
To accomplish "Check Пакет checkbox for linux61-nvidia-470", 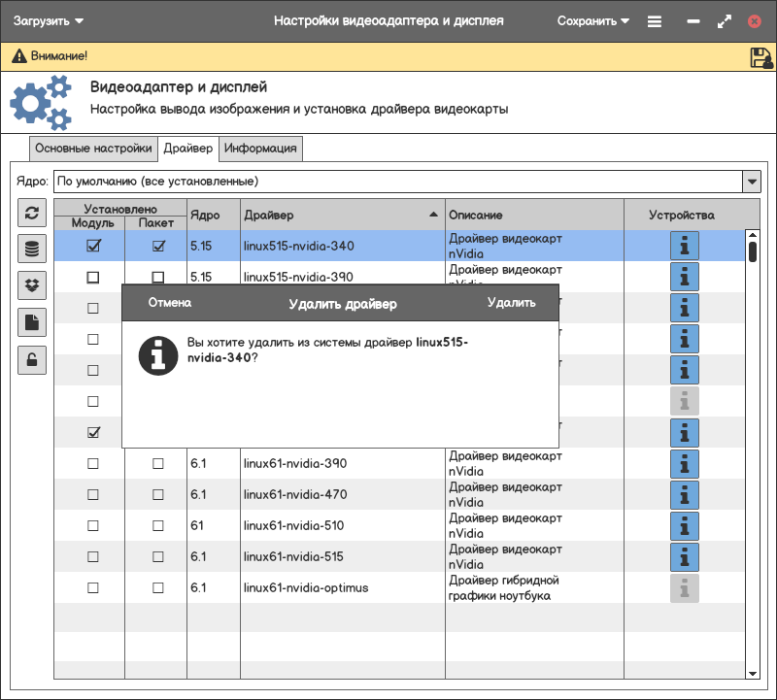I will (158, 495).
